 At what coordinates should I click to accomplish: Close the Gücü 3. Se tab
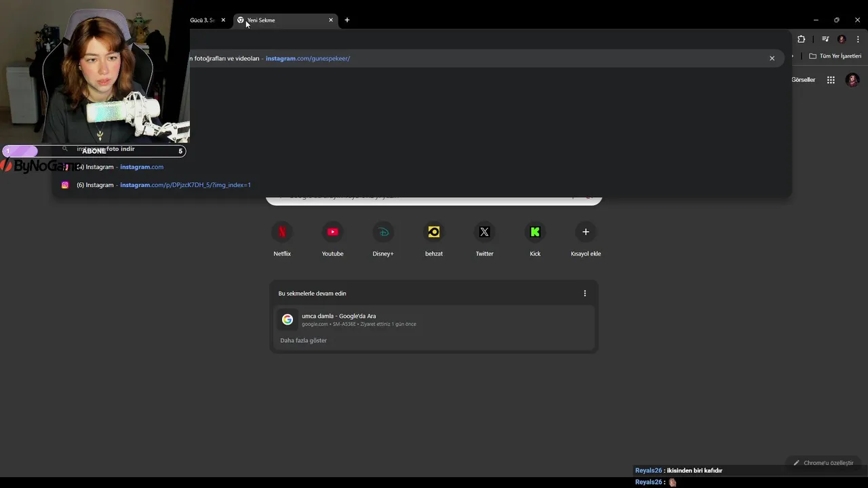point(223,20)
